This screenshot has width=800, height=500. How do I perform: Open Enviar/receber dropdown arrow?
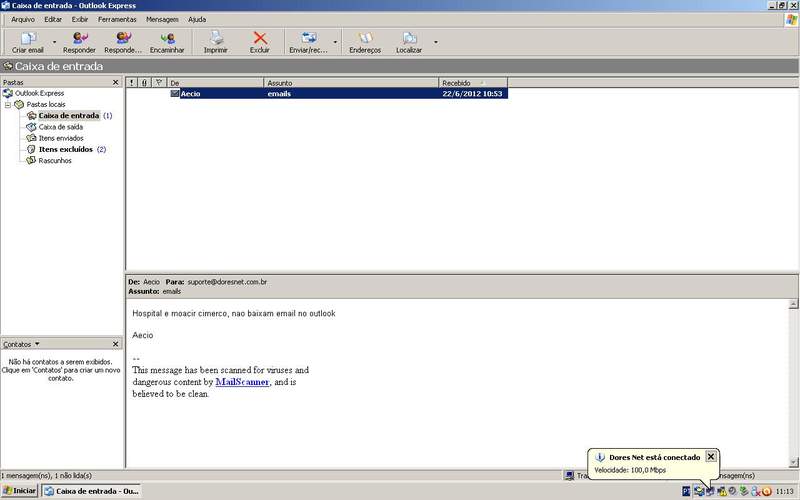pos(335,42)
